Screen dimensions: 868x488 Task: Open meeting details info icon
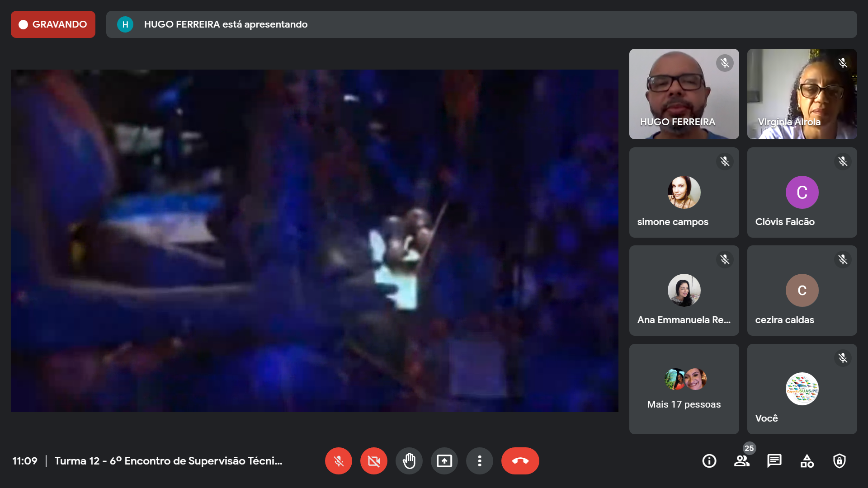point(709,461)
